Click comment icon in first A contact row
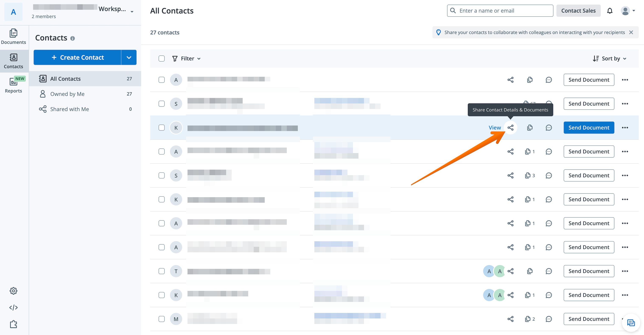This screenshot has width=644, height=335. [x=549, y=80]
